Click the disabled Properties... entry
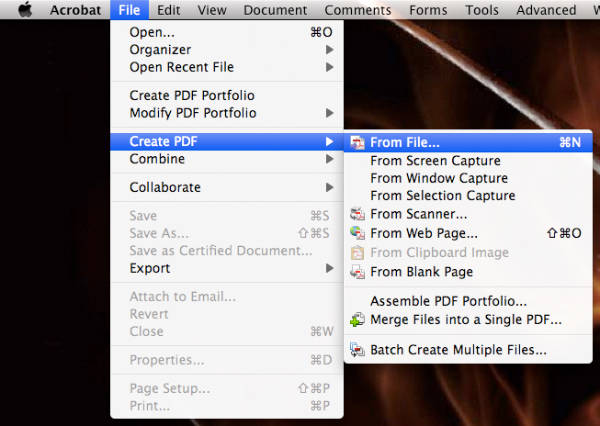This screenshot has width=600, height=426. tap(227, 360)
